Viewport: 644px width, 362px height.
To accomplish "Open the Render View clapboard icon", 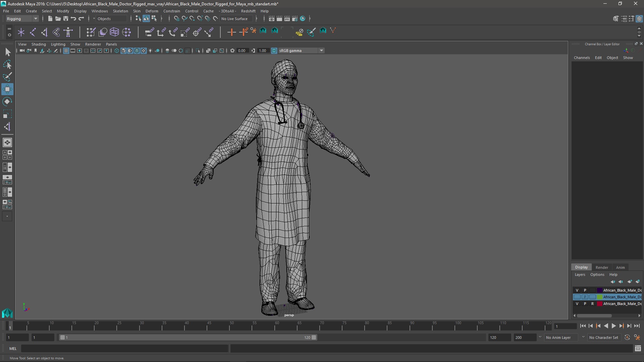I will [x=272, y=19].
